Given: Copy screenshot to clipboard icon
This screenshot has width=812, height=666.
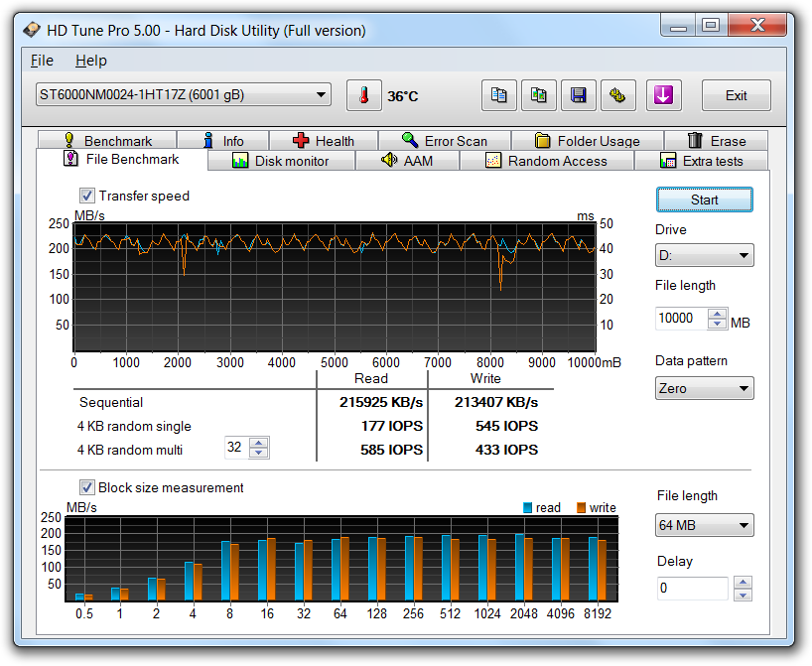Looking at the screenshot, I should pos(538,96).
